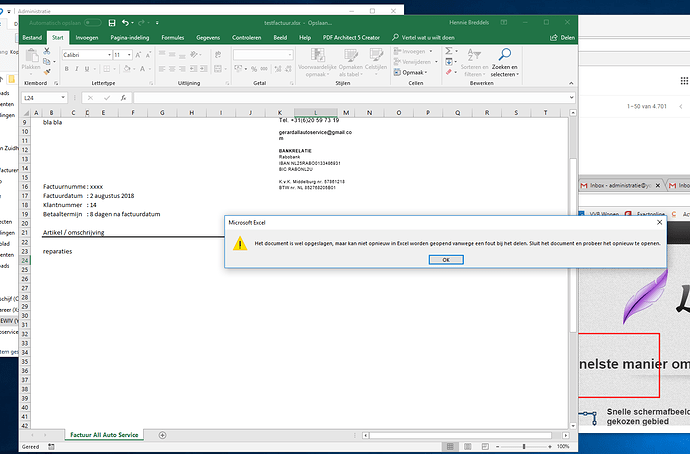Screen dimensions: 690x454
Task: Toggle Underline formatting
Action: pos(87,69)
